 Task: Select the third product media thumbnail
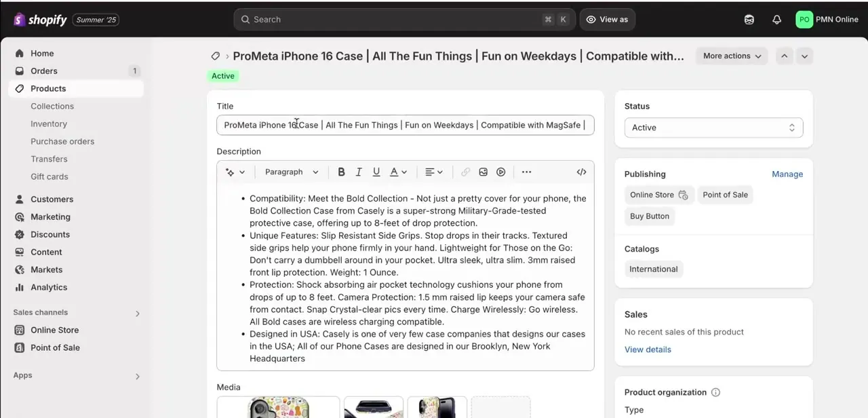click(x=437, y=407)
